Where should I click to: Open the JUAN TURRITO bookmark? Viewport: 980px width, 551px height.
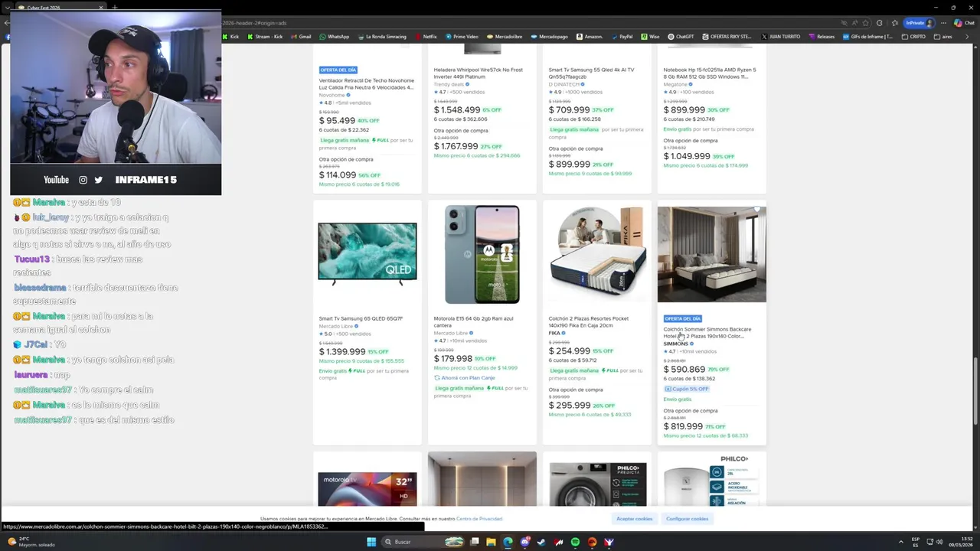pos(779,37)
